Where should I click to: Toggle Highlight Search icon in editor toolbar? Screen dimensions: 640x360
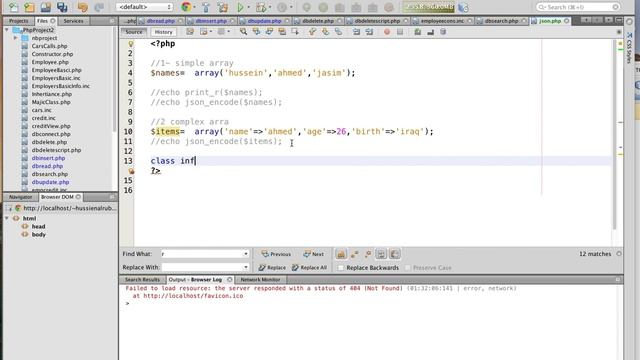coord(282,31)
